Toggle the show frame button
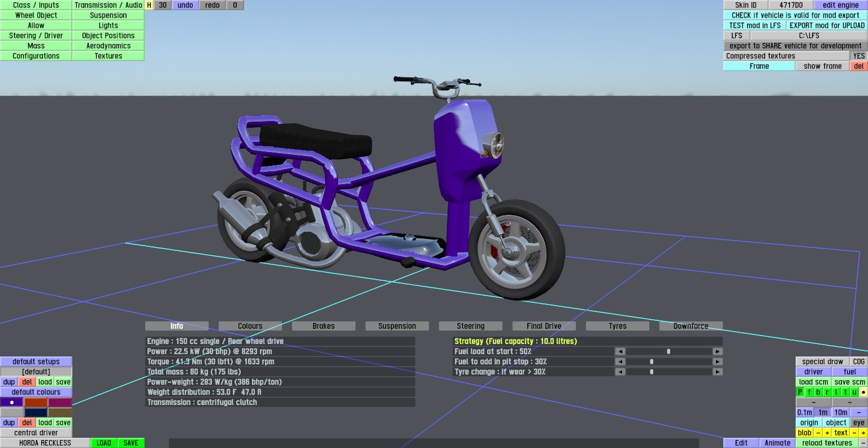 pos(823,66)
